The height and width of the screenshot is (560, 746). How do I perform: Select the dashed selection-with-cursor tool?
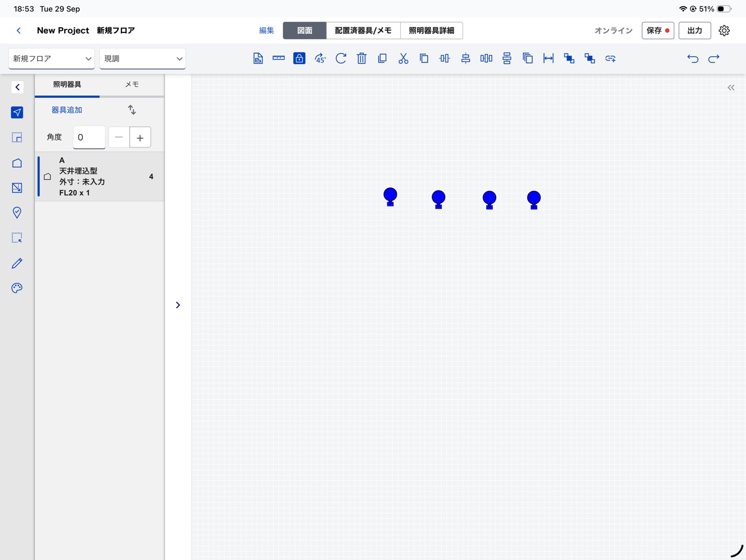pyautogui.click(x=17, y=238)
